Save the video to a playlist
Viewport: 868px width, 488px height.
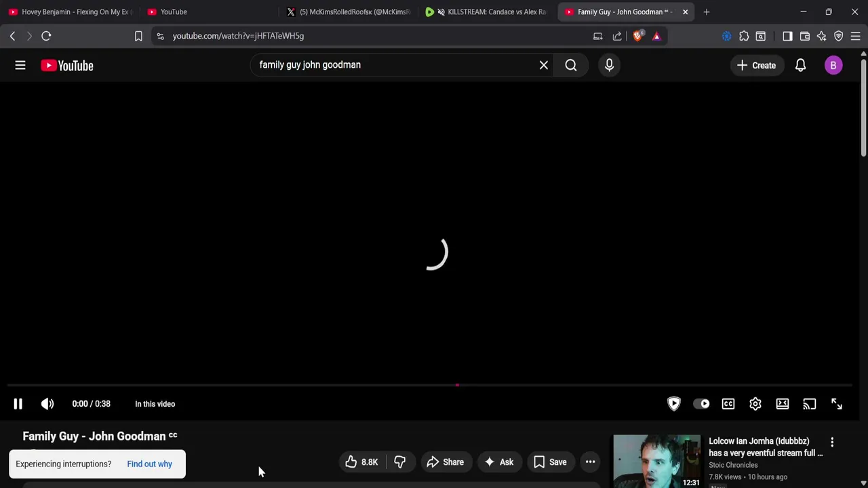click(x=550, y=462)
